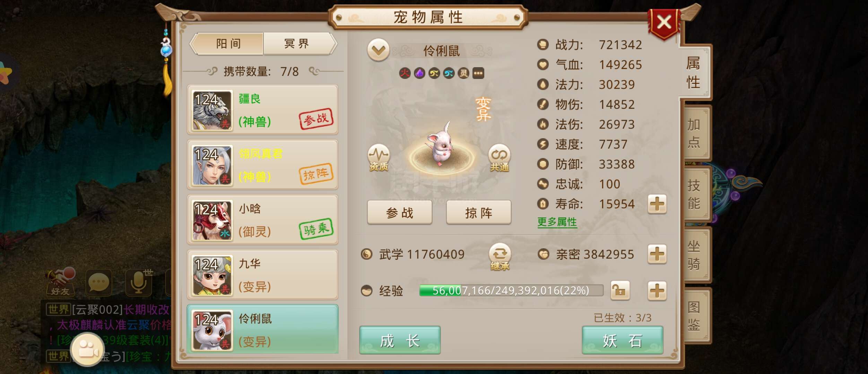Open the more skills ellipsis icon
The width and height of the screenshot is (868, 374).
click(478, 73)
